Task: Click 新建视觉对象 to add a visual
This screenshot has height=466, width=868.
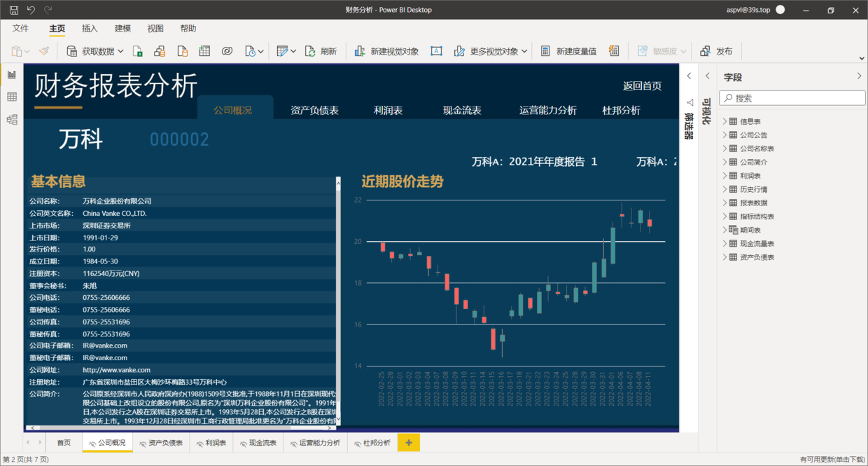Action: coord(386,51)
